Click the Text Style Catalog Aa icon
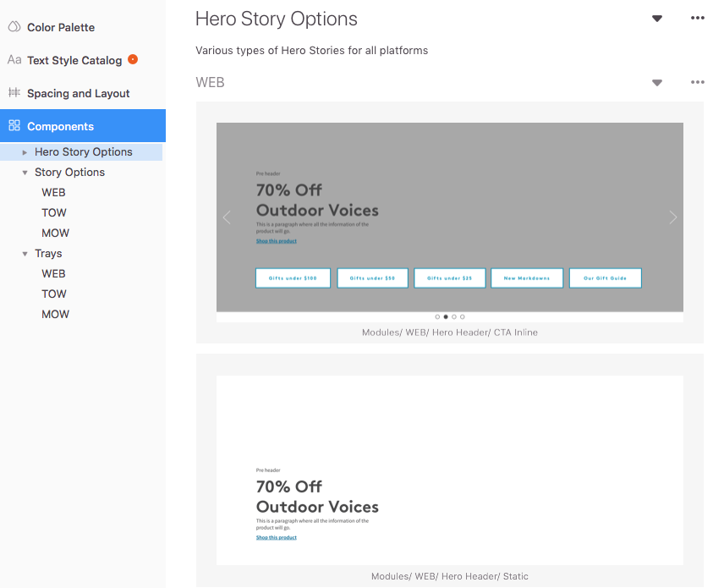 14,60
